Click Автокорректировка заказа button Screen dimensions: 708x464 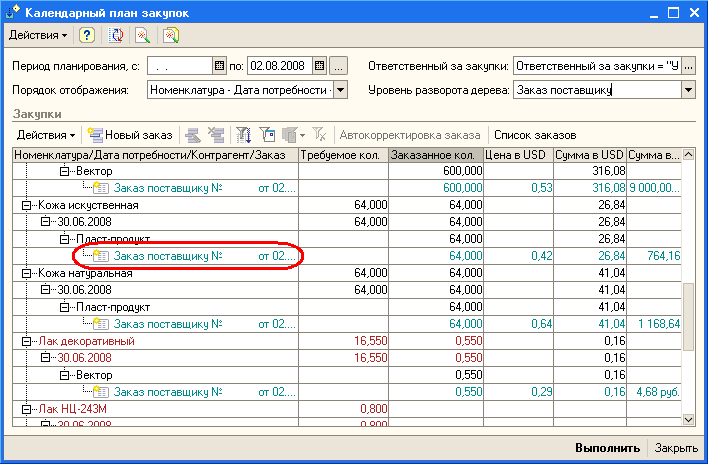[x=410, y=135]
